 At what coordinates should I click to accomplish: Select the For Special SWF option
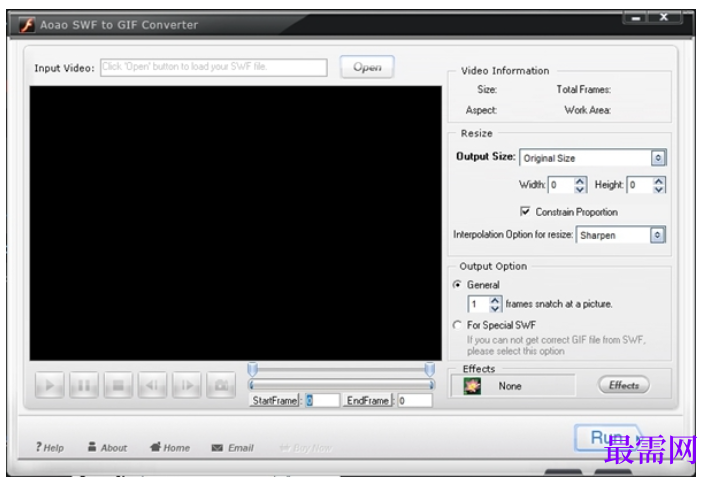[x=457, y=325]
